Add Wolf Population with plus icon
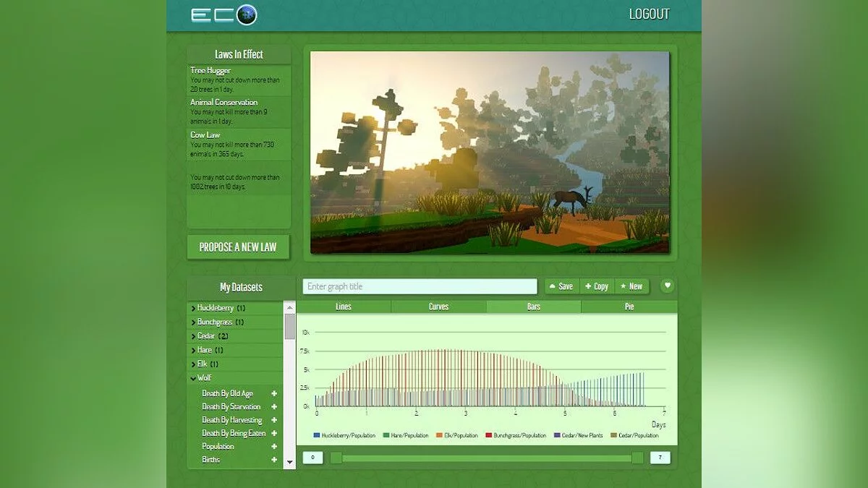The image size is (868, 488). click(274, 446)
